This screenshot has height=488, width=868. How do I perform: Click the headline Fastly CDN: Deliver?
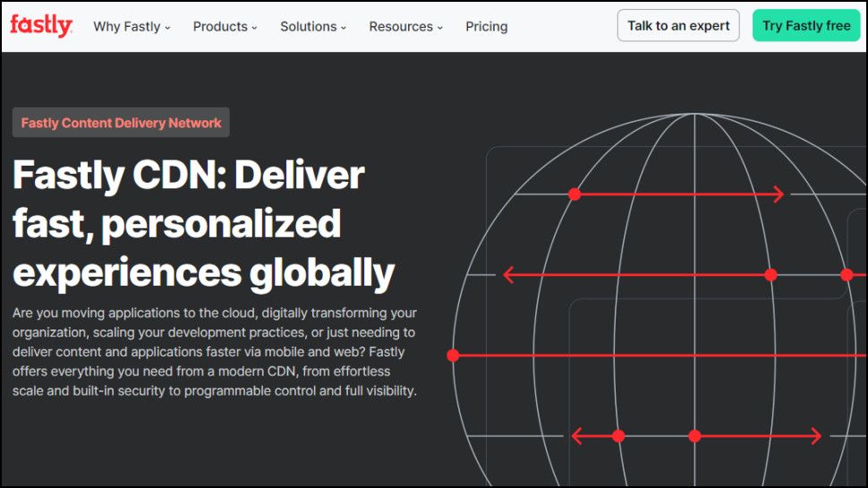click(x=188, y=175)
